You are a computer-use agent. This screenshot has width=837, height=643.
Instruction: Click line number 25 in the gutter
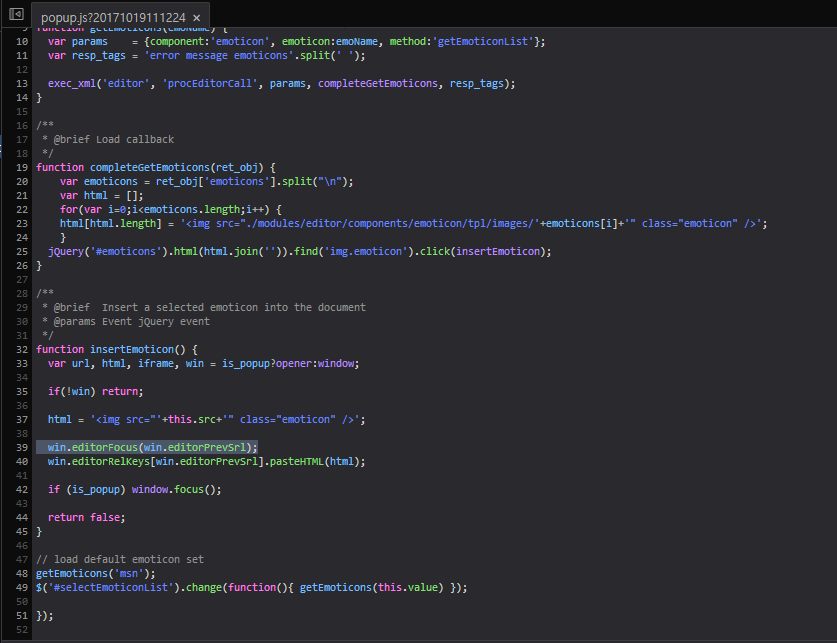point(22,251)
